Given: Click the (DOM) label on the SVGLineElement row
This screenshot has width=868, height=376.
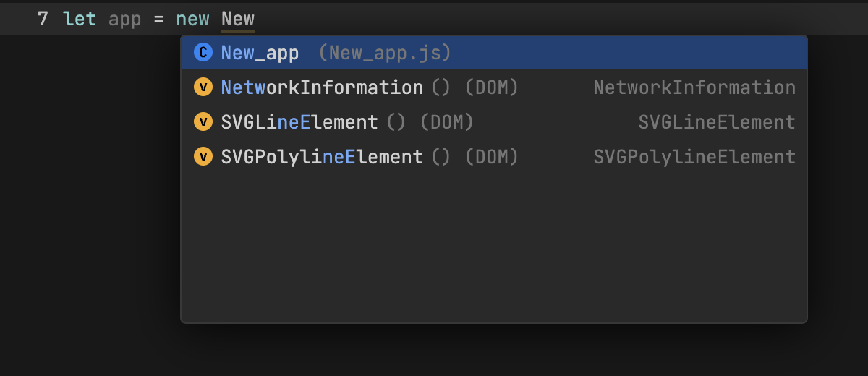Looking at the screenshot, I should pyautogui.click(x=446, y=122).
